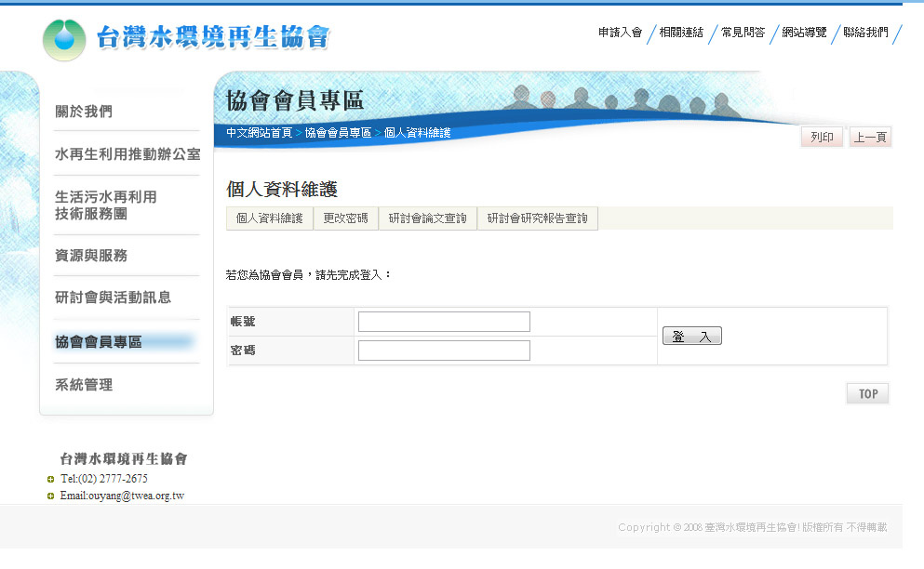Select 資源與服務 in the sidebar

(91, 256)
